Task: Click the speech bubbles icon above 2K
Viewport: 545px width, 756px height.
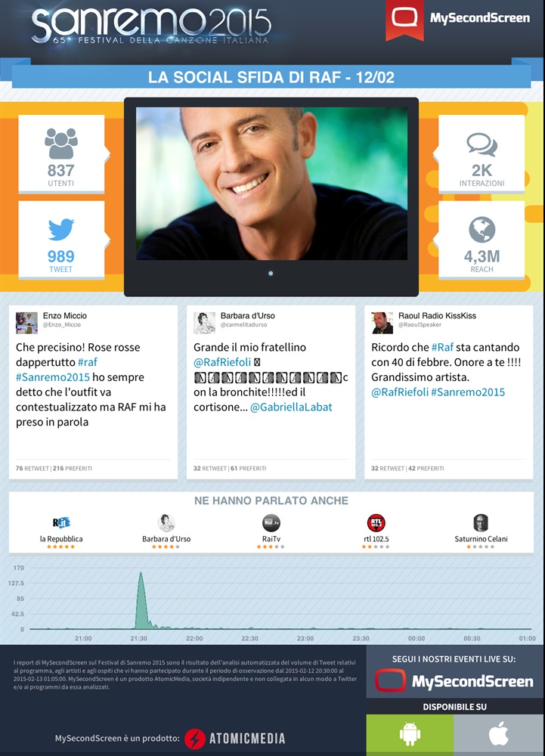Action: point(482,144)
